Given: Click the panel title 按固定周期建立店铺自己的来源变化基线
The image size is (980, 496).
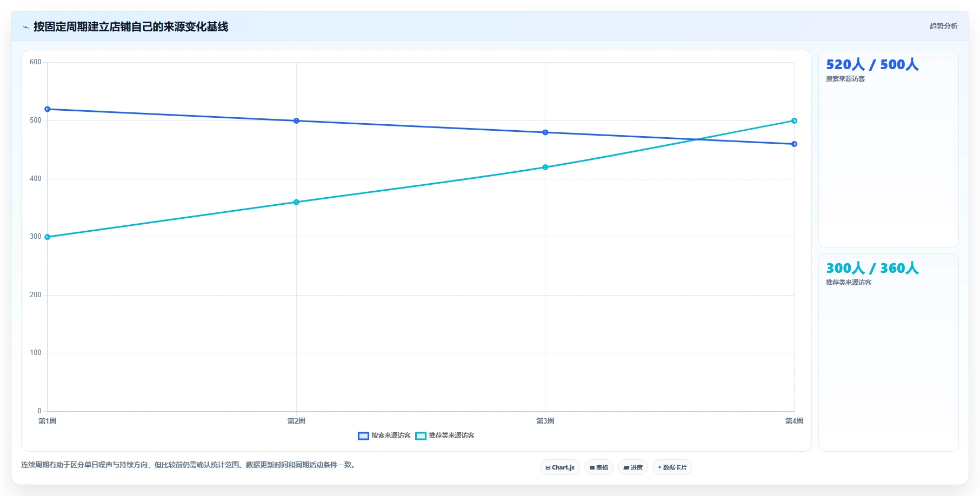Looking at the screenshot, I should [x=131, y=26].
